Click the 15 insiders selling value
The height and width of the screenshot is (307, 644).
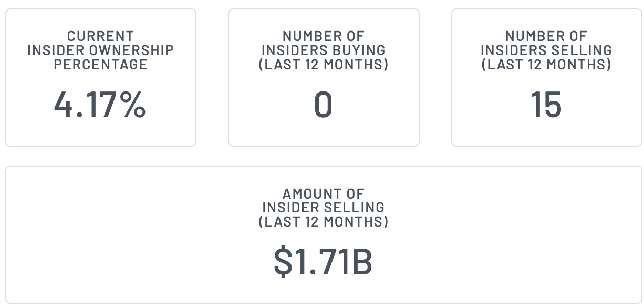click(546, 105)
